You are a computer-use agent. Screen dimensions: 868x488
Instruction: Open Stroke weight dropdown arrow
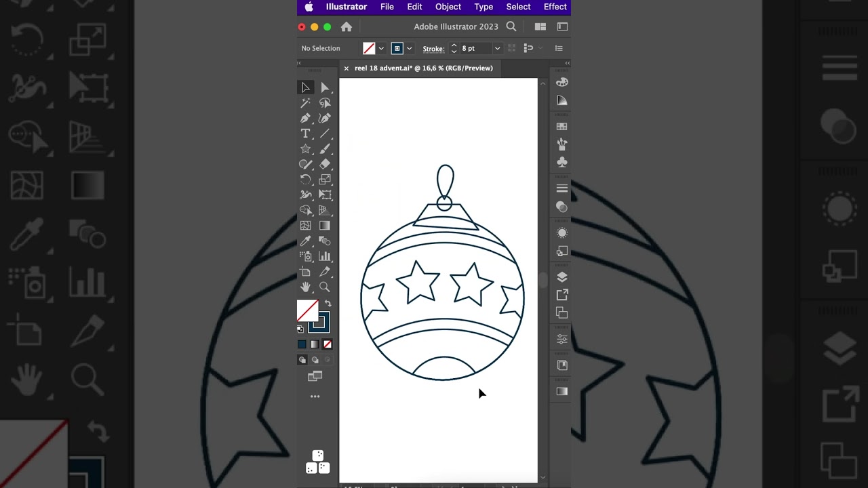coord(497,48)
